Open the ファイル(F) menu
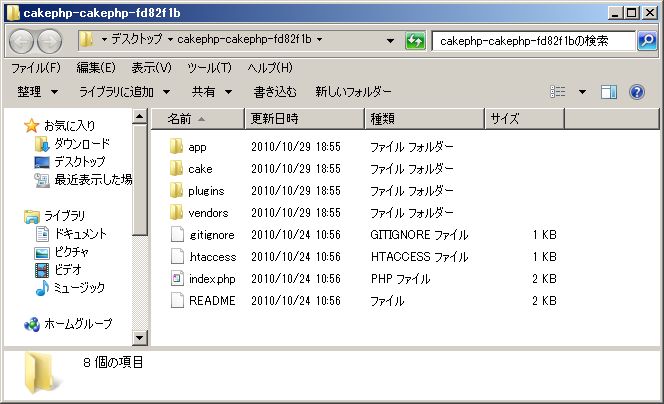The width and height of the screenshot is (664, 404). point(36,68)
